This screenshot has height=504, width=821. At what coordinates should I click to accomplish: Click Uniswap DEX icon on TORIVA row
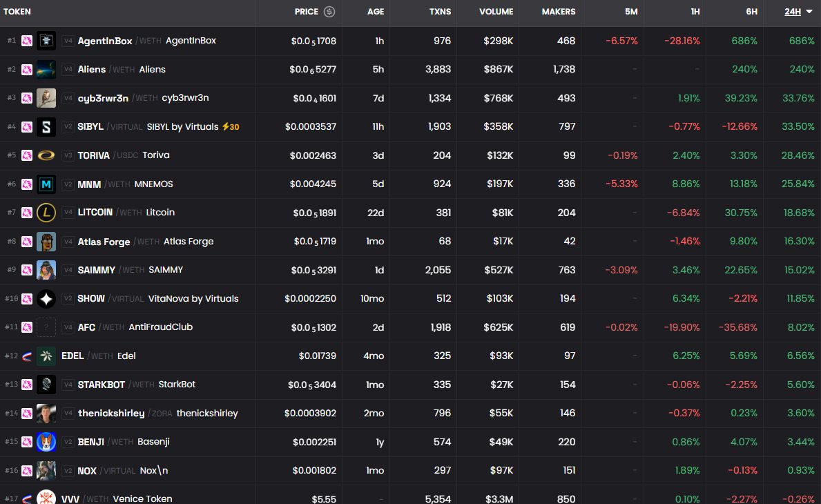click(27, 155)
